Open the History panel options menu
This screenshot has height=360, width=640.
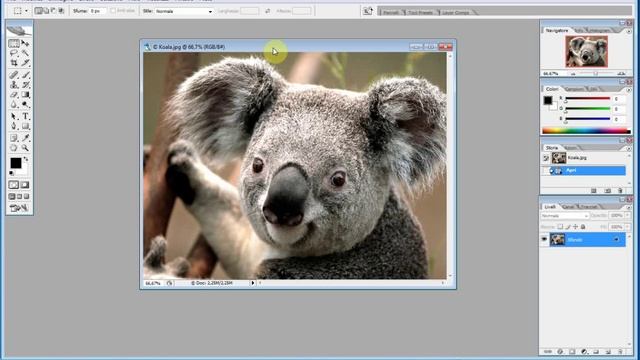(x=629, y=148)
